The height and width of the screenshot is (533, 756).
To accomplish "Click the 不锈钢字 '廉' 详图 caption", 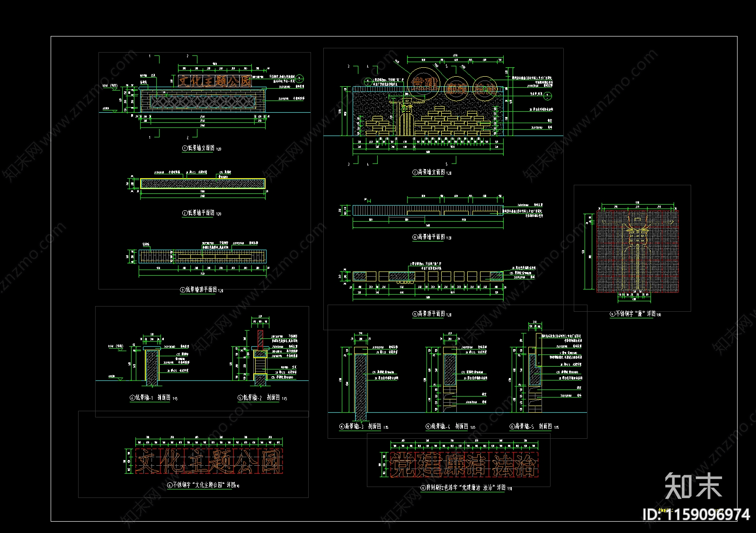I will click(x=635, y=314).
